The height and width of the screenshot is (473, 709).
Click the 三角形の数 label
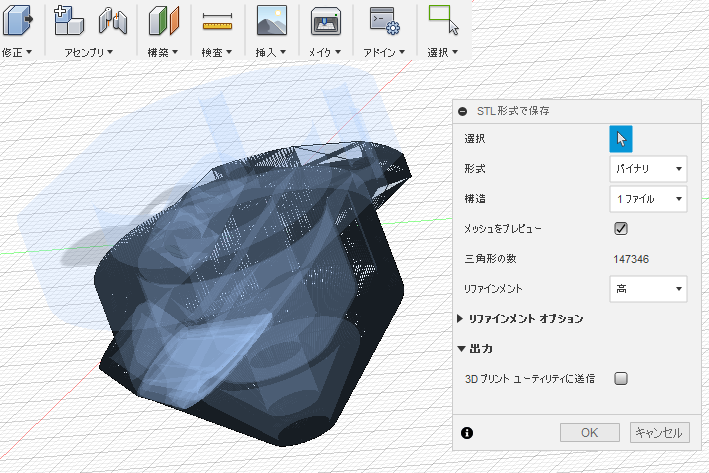click(x=491, y=259)
